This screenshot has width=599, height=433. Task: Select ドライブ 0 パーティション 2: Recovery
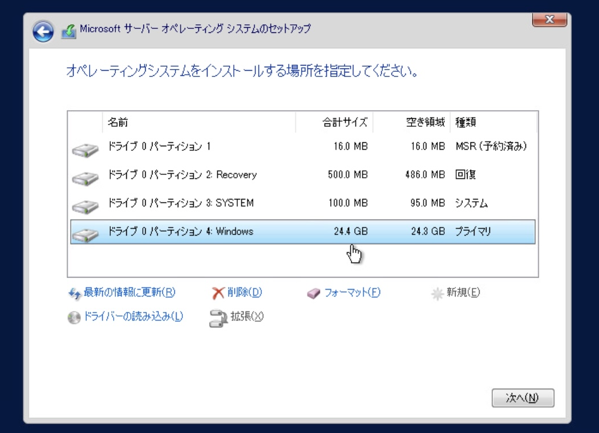pos(303,175)
